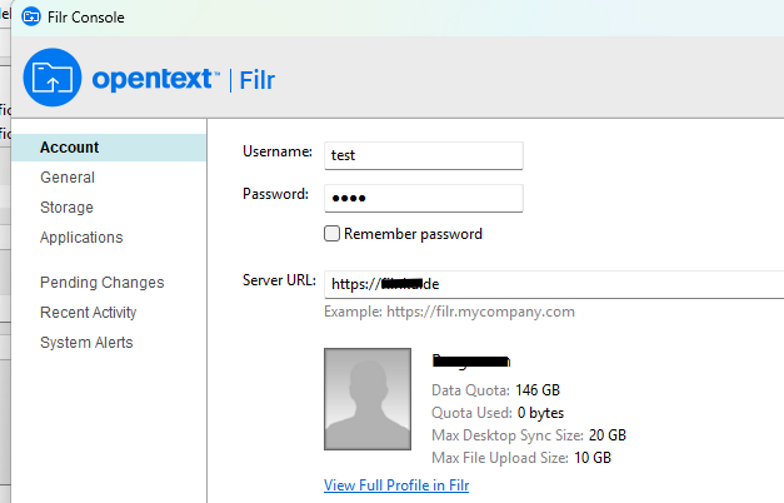Go to the Storage section
Image resolution: width=784 pixels, height=503 pixels.
pos(66,208)
